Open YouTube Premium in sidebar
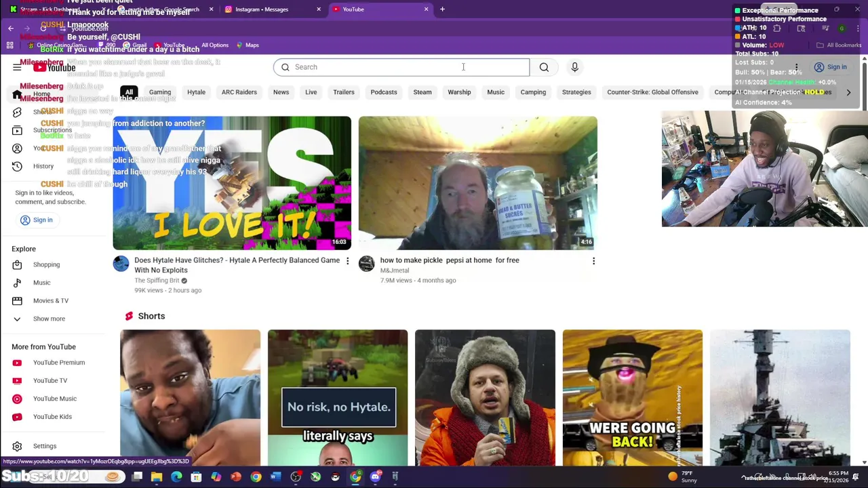Viewport: 868px width, 488px height. click(59, 363)
